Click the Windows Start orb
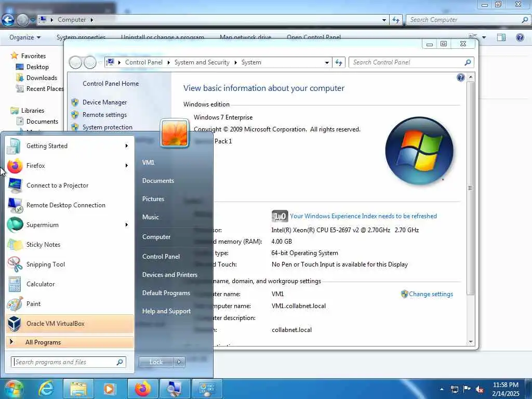This screenshot has height=399, width=532. click(13, 389)
